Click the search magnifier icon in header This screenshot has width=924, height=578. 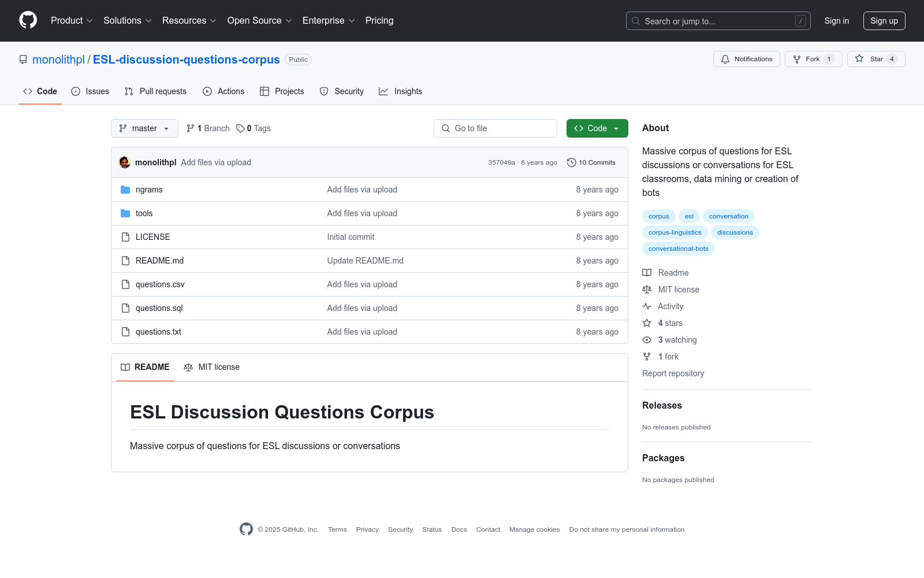click(x=636, y=21)
